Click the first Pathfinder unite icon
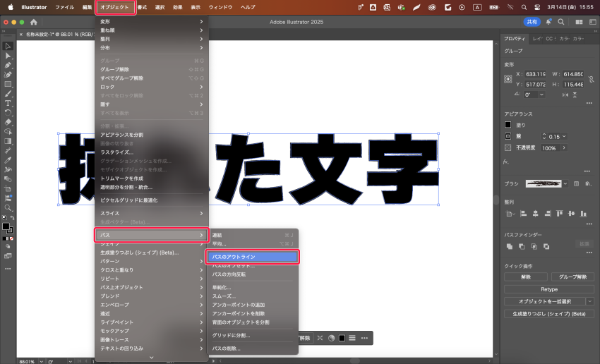600x364 pixels. (x=509, y=246)
